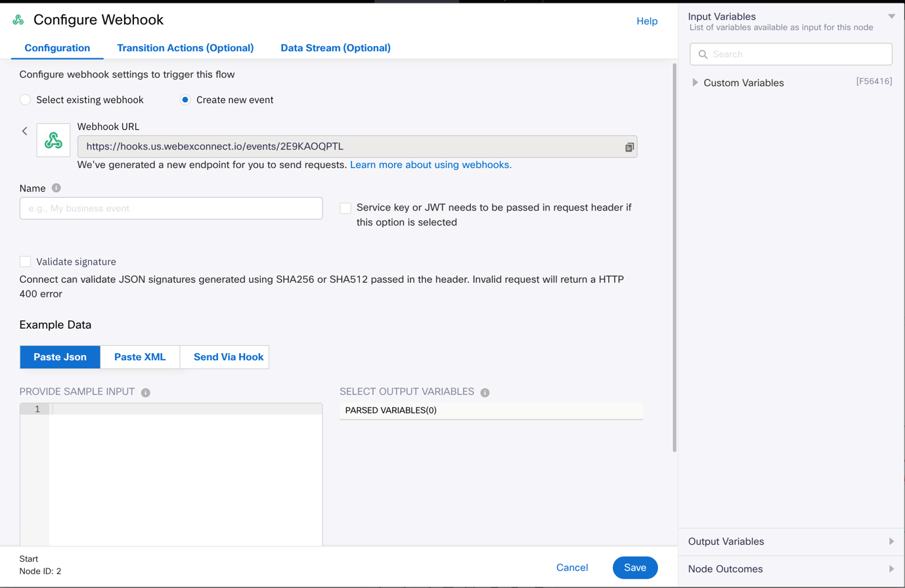Click the variables Search box
Screen dimensions: 905x588
[791, 54]
